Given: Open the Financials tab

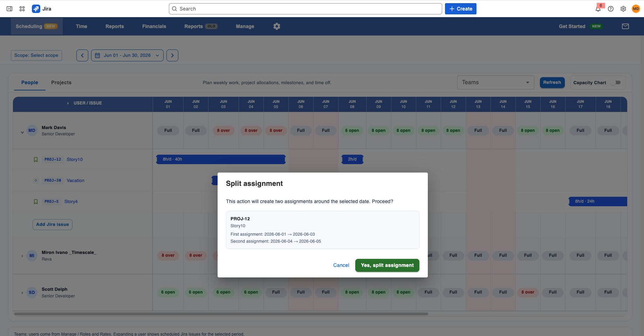Looking at the screenshot, I should 154,26.
